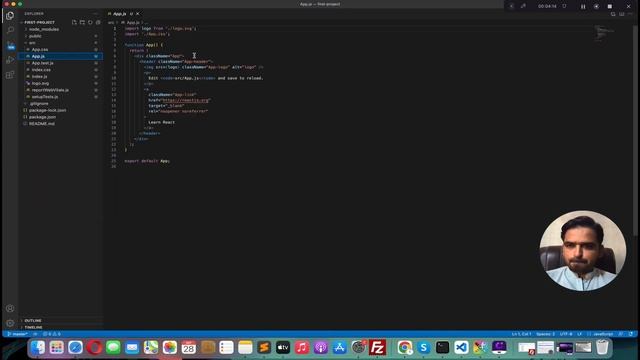640x360 pixels.
Task: Open the Manage gear icon
Action: point(10,323)
